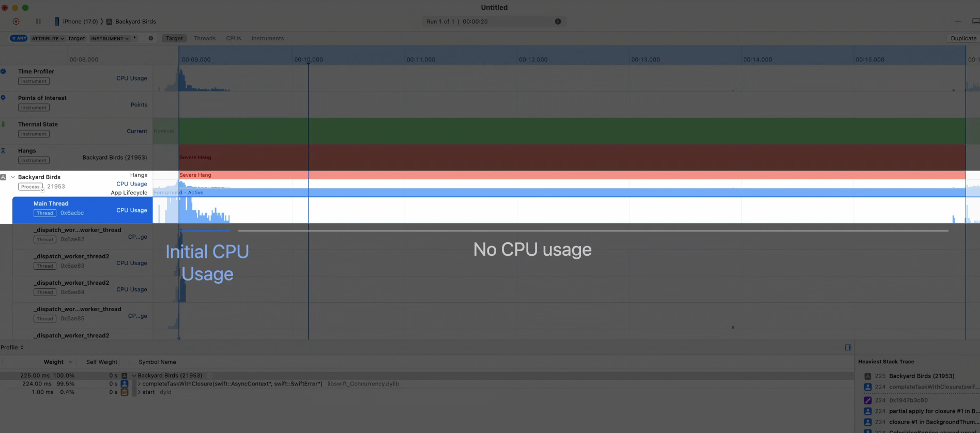
Task: Select the thread track 0x6ae83
Action: coord(83,263)
